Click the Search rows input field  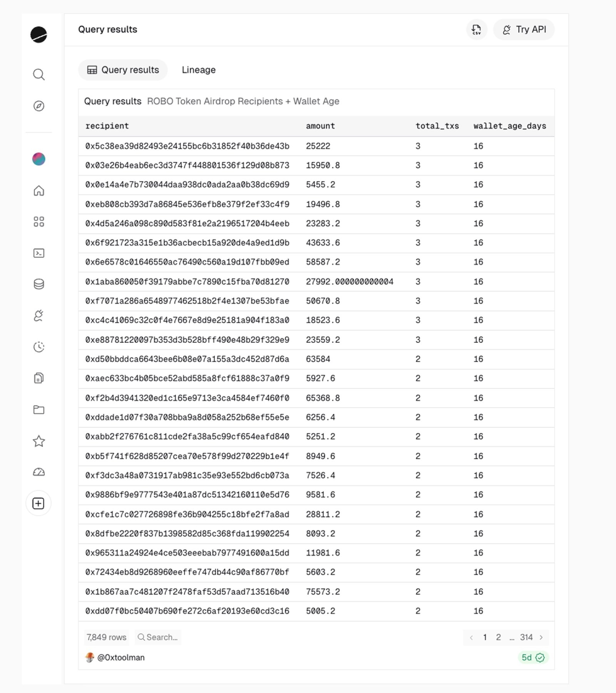point(162,638)
